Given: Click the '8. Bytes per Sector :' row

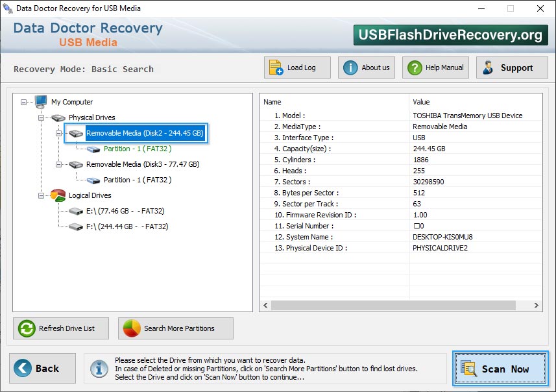Looking at the screenshot, I should [x=401, y=193].
